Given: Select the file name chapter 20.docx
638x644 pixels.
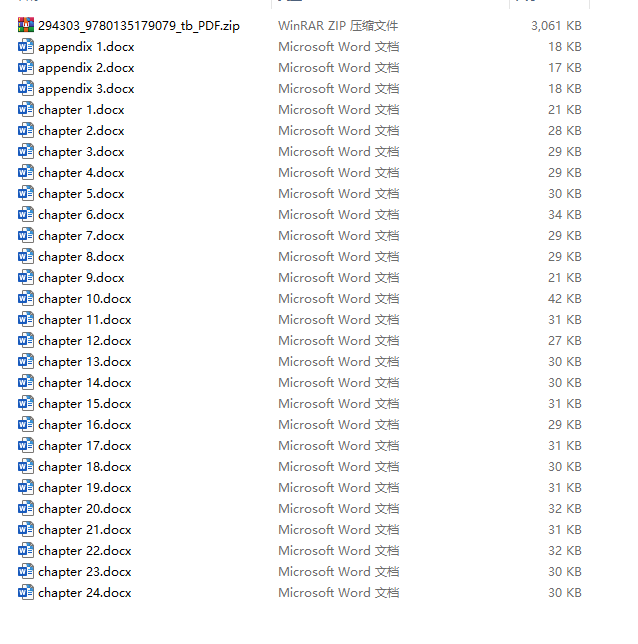Looking at the screenshot, I should click(85, 509).
